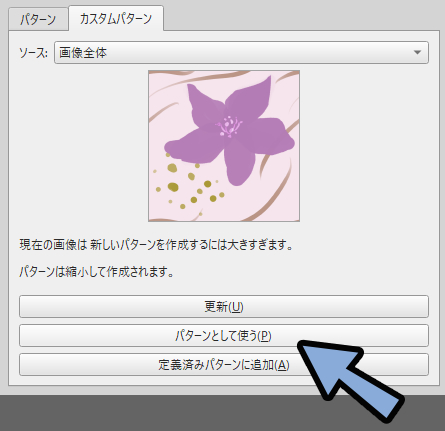Click the ソース: label text
Image resolution: width=445 pixels, height=431 pixels.
click(33, 53)
